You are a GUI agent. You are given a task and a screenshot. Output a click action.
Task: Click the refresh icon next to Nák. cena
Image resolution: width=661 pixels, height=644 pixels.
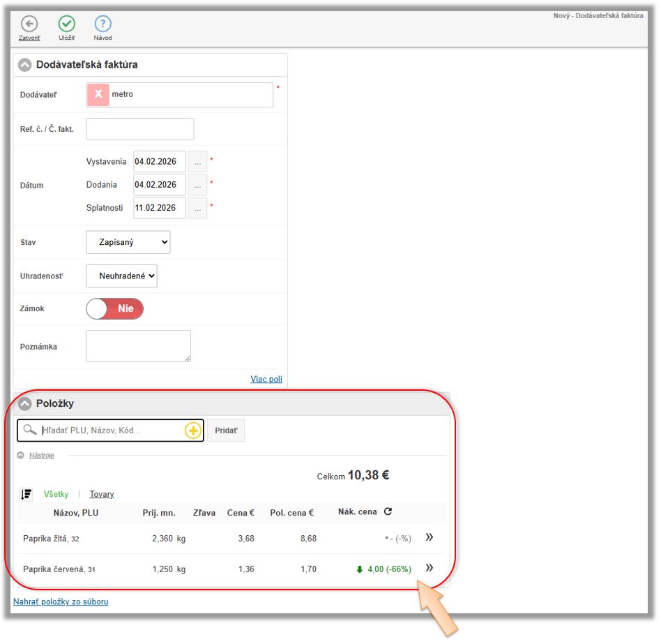click(388, 511)
